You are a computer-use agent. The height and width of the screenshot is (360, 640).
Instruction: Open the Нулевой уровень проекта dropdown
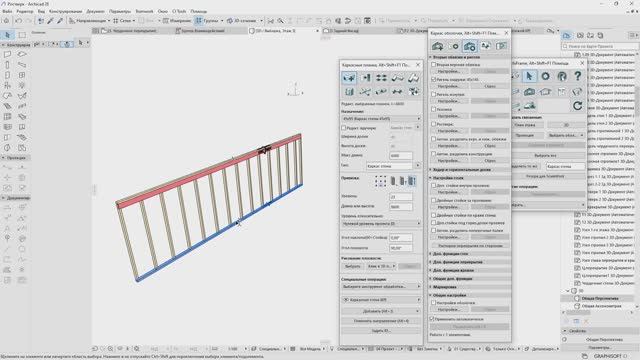381,224
